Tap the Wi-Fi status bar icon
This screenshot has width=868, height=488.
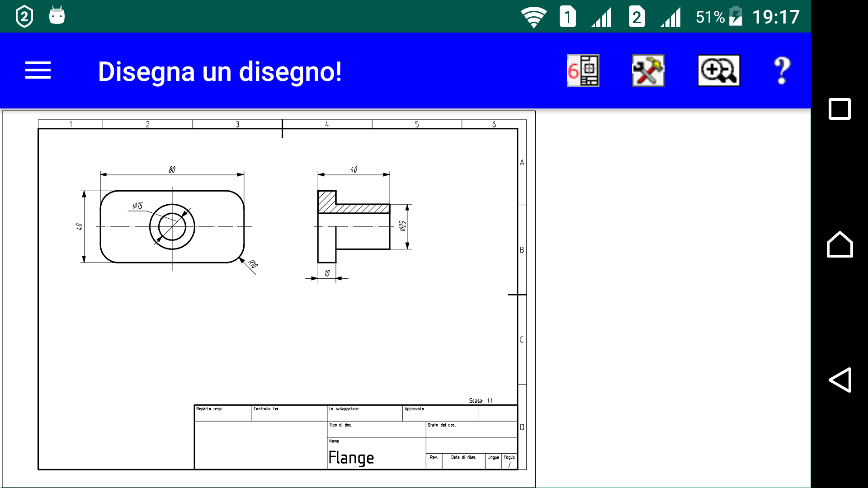pos(533,17)
